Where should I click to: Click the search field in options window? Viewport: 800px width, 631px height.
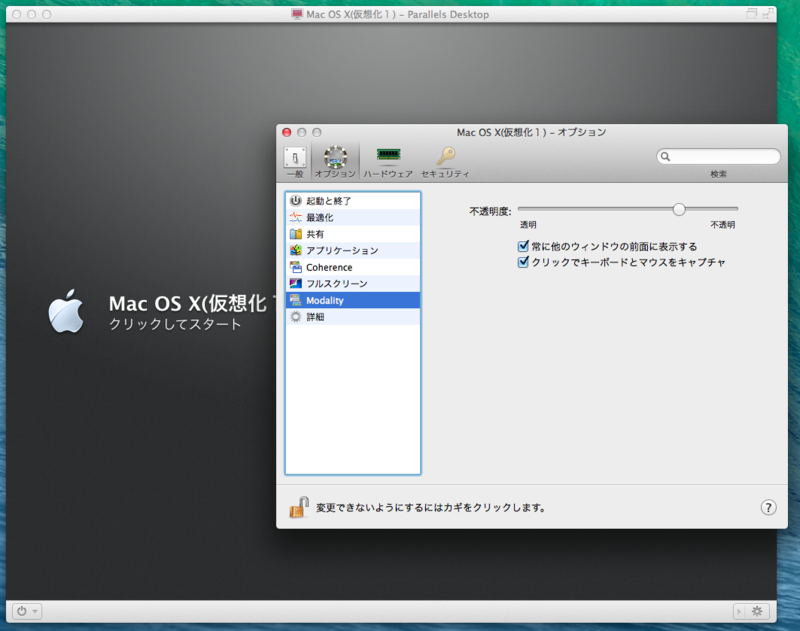pos(718,157)
